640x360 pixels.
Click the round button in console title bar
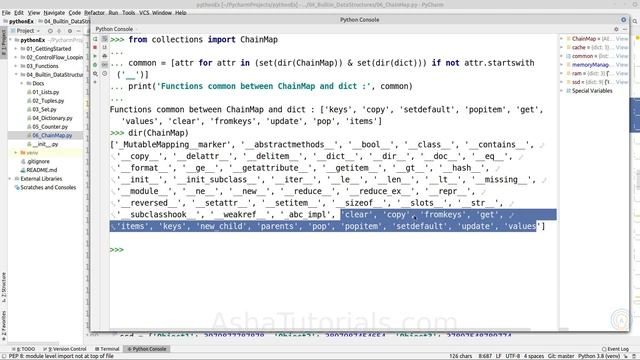(623, 20)
